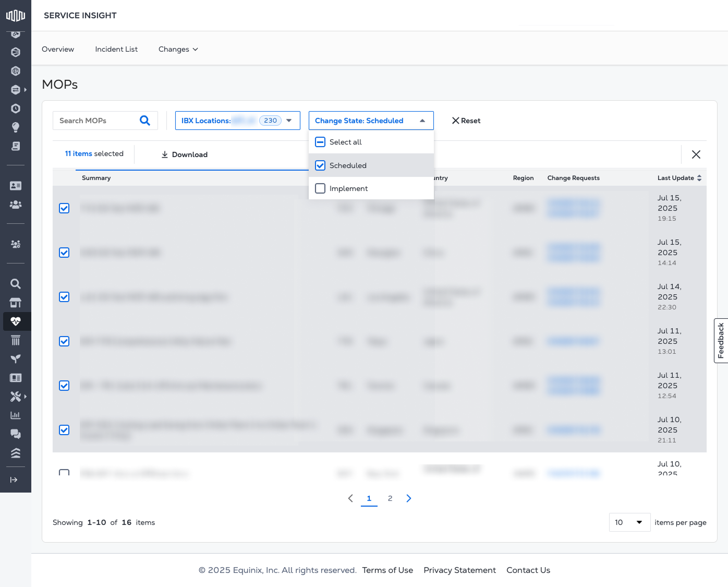This screenshot has width=728, height=587.
Task: Select the heartbeat Service Insight sidebar icon
Action: pyautogui.click(x=16, y=321)
